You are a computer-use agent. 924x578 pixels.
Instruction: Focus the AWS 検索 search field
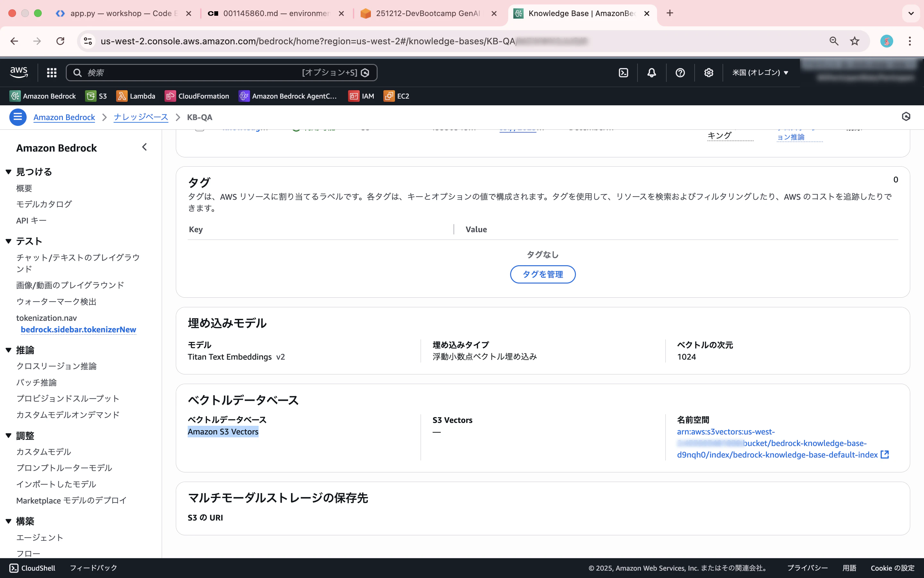point(221,73)
